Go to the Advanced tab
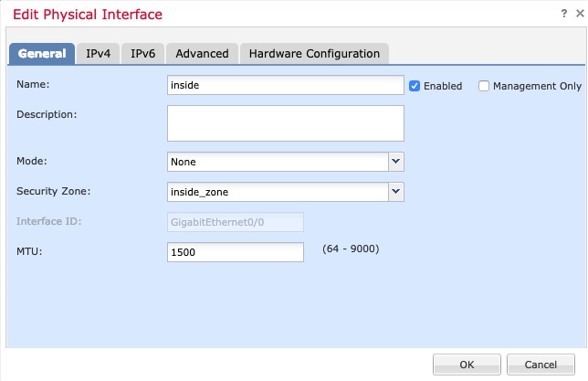This screenshot has width=588, height=381. (x=202, y=53)
